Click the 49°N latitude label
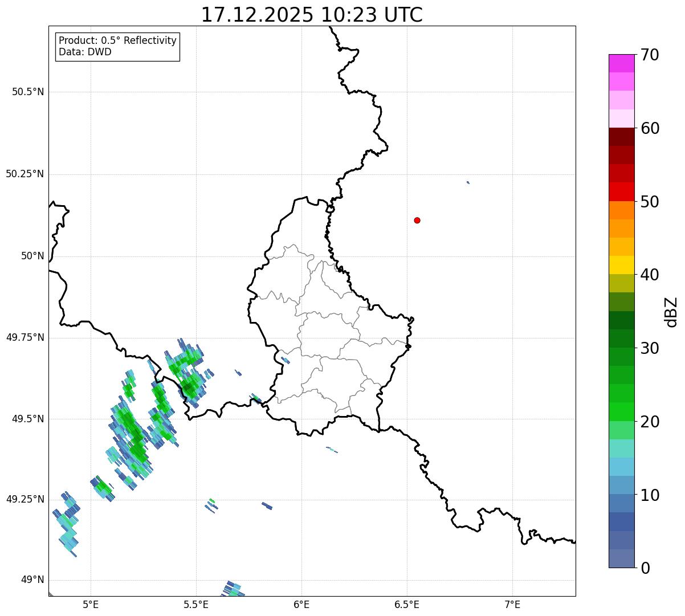 [32, 580]
